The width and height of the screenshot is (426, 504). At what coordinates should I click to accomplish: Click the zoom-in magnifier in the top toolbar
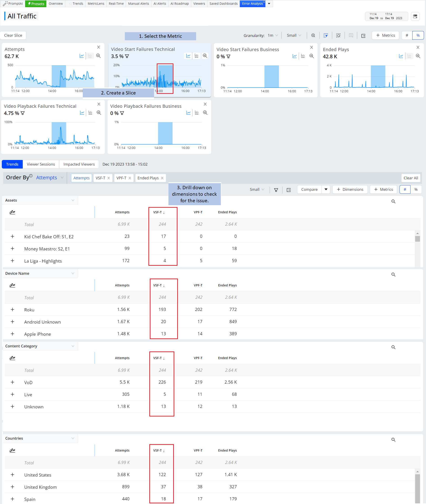pyautogui.click(x=313, y=36)
